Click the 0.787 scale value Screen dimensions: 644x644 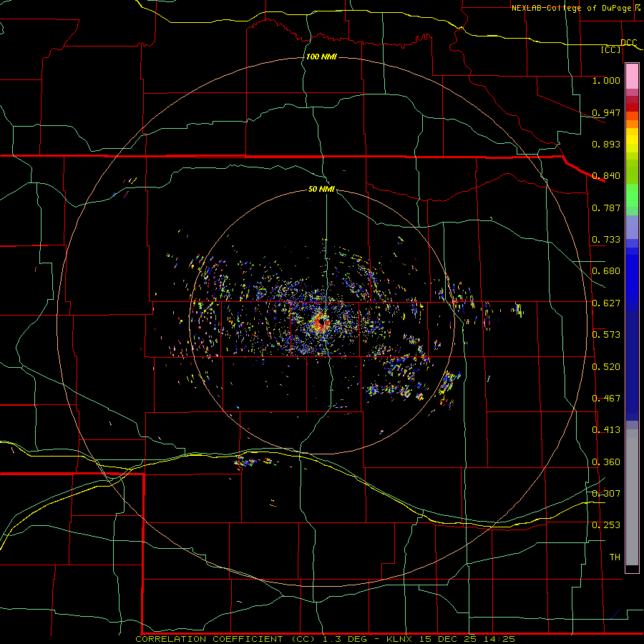606,208
